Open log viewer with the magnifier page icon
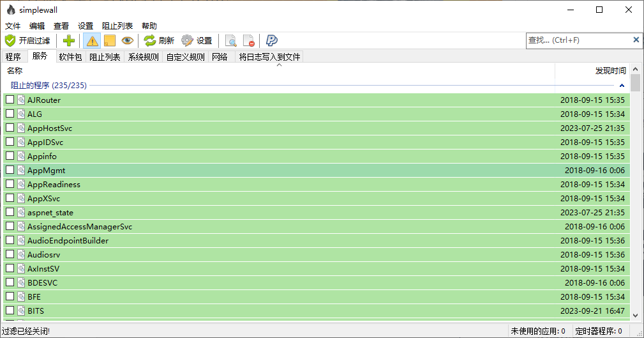This screenshot has width=644, height=338. [231, 40]
